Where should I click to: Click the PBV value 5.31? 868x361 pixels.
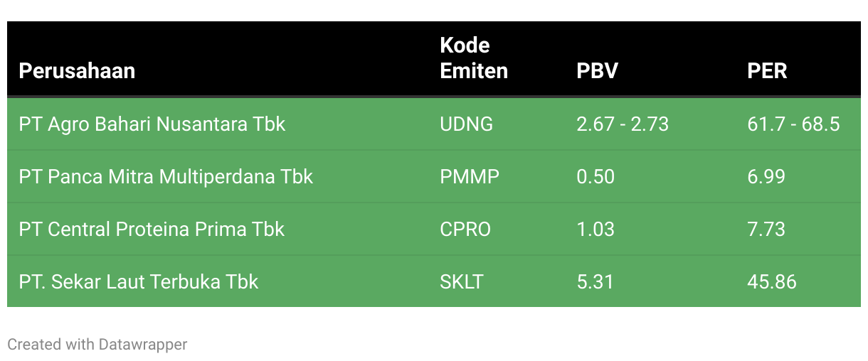[x=595, y=282]
